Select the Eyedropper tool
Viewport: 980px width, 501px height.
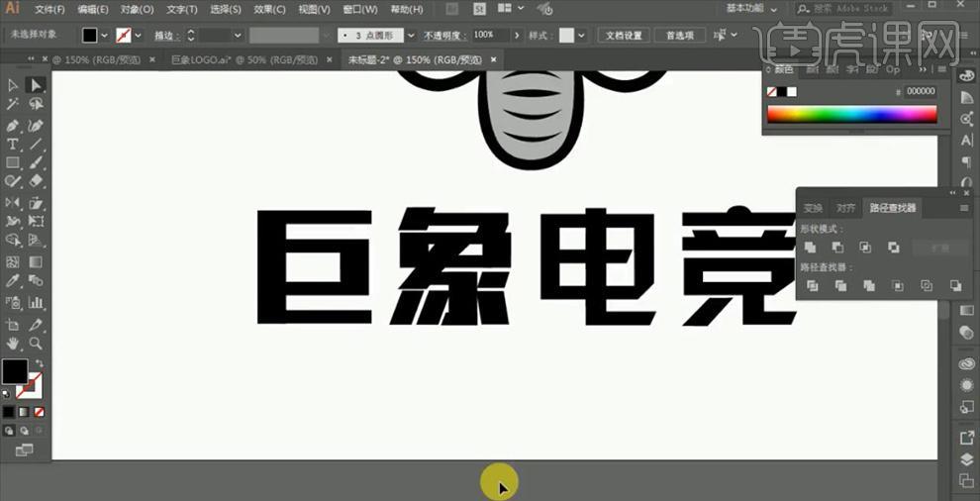pos(13,280)
